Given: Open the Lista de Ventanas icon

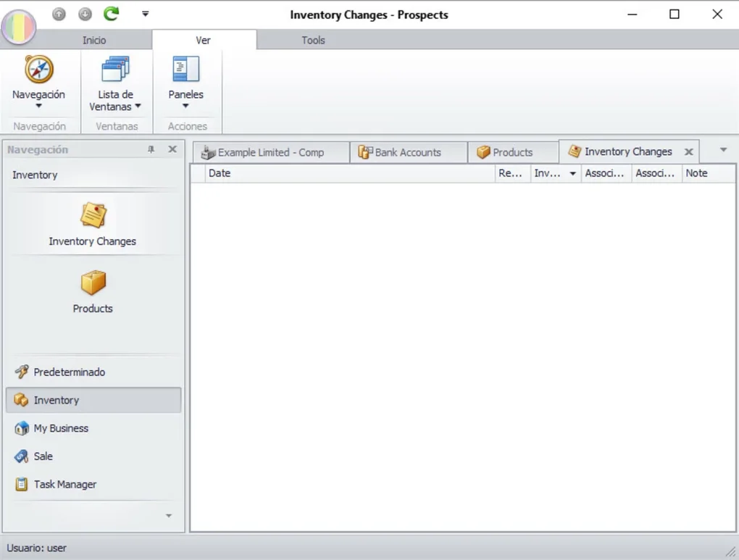Looking at the screenshot, I should click(x=115, y=70).
